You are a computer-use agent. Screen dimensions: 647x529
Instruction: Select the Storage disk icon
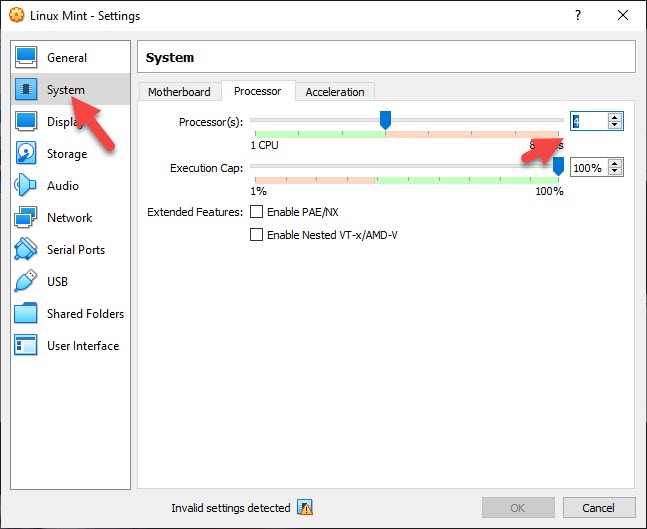coord(26,154)
